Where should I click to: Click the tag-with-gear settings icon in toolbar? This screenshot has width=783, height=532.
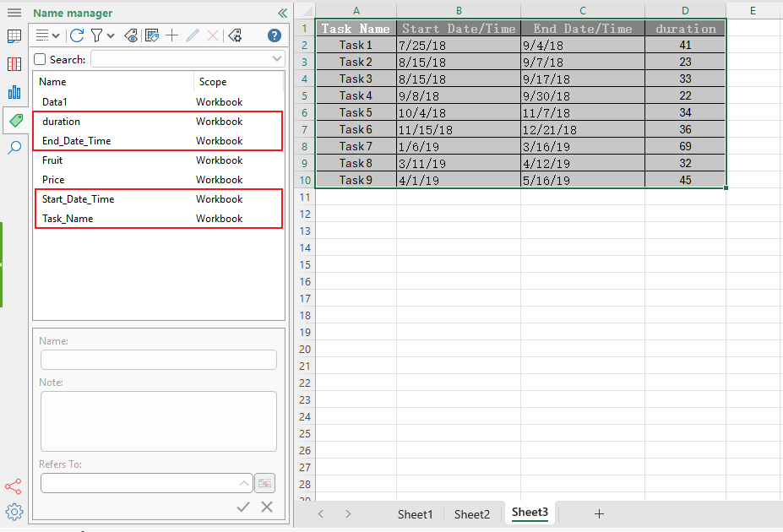click(x=235, y=35)
